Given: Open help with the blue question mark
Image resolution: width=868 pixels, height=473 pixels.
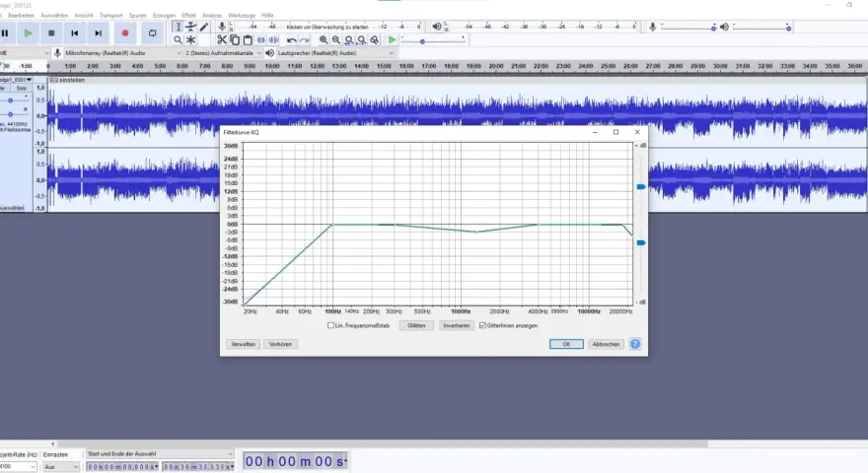Looking at the screenshot, I should pyautogui.click(x=635, y=344).
